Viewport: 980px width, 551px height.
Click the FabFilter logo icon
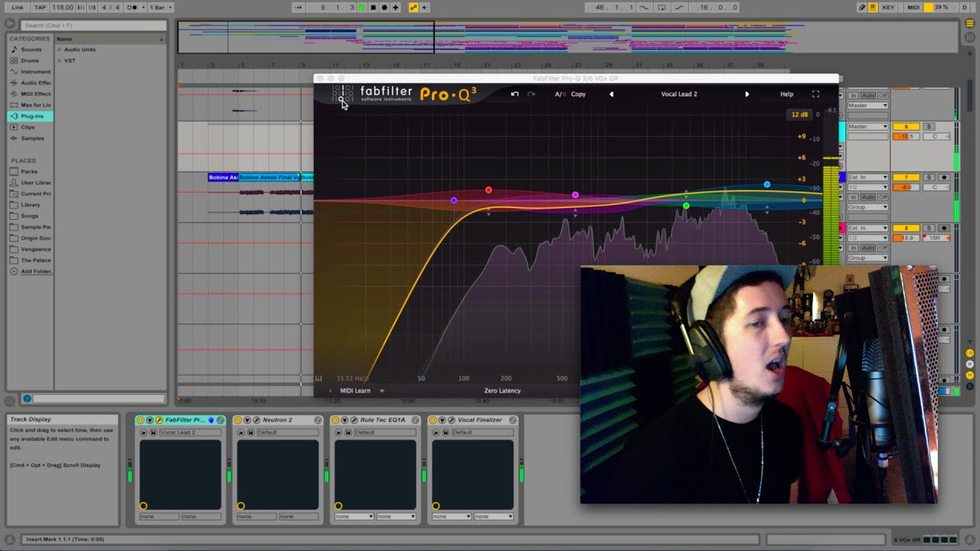[343, 94]
